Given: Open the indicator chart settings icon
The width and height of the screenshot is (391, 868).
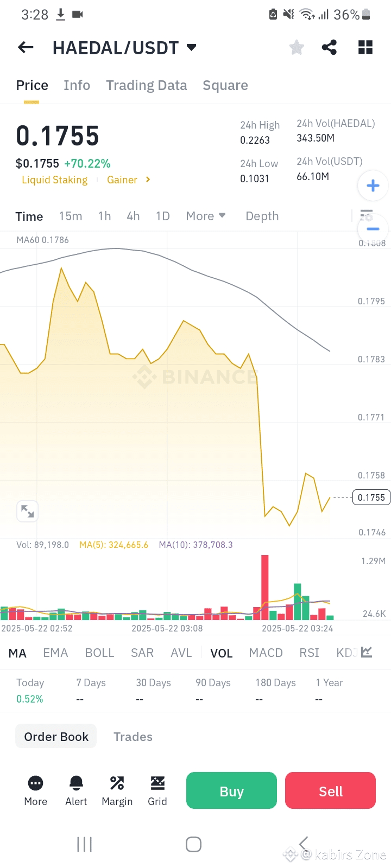Looking at the screenshot, I should click(x=367, y=652).
